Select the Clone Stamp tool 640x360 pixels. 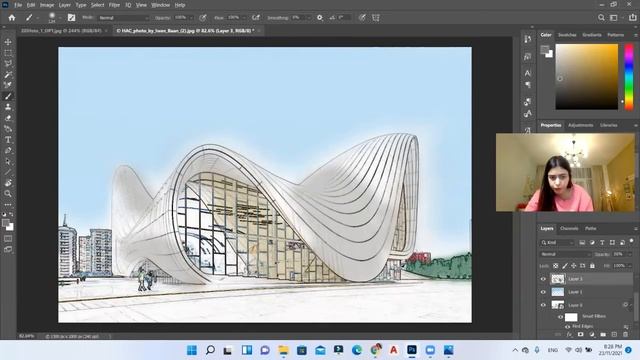click(8, 107)
